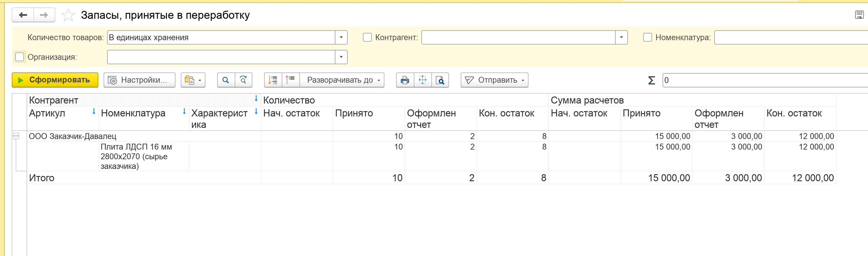
Task: Click the sum value field showing 0
Action: pyautogui.click(x=765, y=80)
